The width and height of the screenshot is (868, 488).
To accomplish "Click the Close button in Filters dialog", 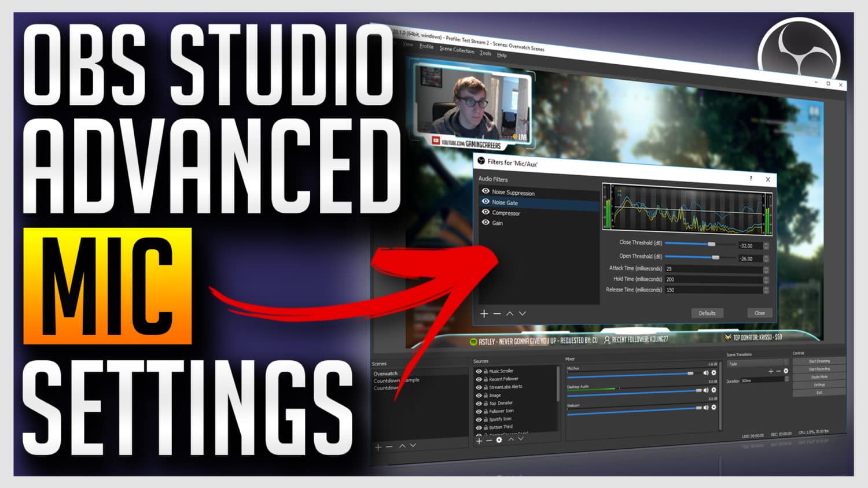I will (760, 313).
